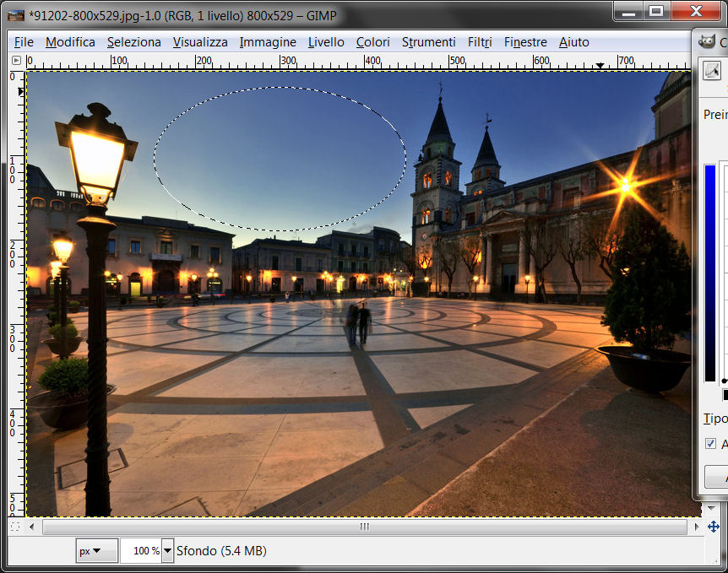Click vertical scrollbar down arrow
The height and width of the screenshot is (573, 728).
click(713, 510)
